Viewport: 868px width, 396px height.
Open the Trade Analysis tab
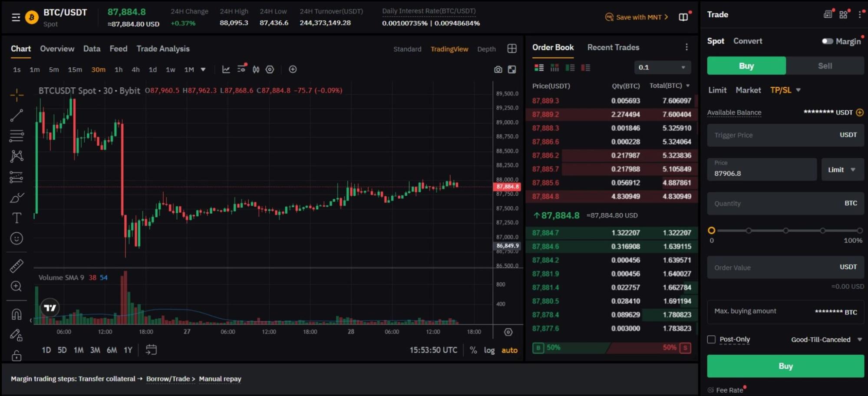163,49
